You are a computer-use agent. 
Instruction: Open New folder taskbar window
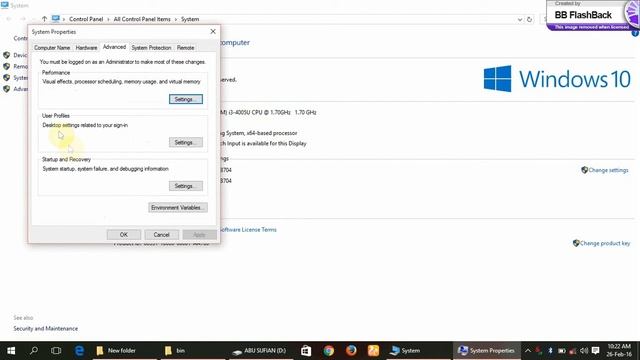coord(124,351)
